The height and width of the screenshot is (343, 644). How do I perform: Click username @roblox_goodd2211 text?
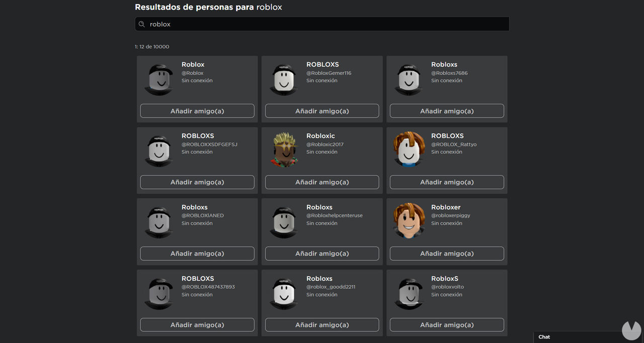coord(331,287)
